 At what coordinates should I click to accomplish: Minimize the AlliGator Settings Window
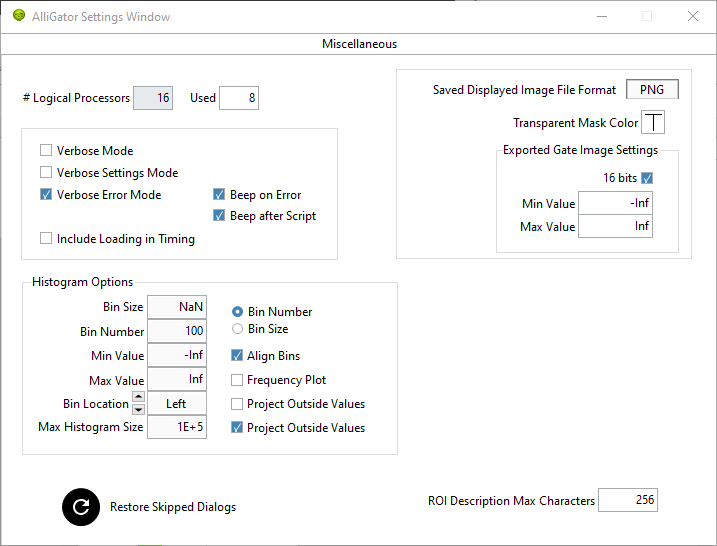602,16
